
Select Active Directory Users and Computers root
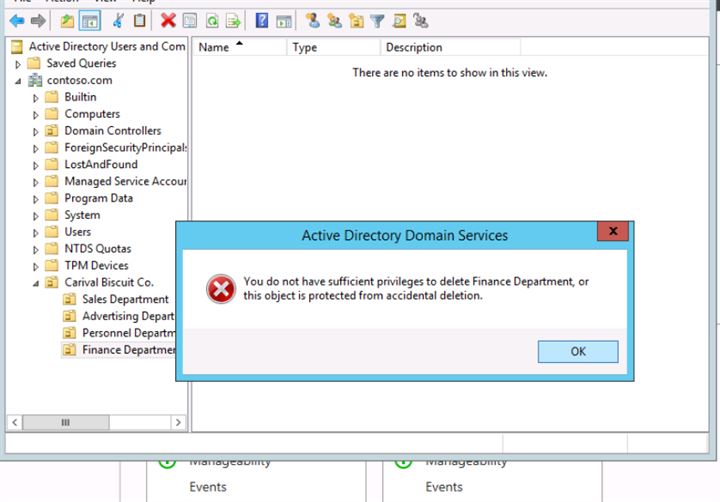point(107,46)
